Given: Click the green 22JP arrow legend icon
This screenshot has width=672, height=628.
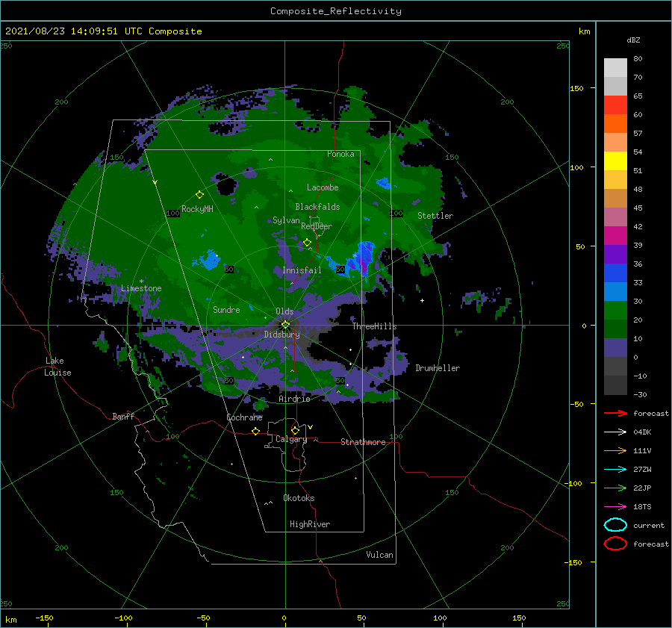Looking at the screenshot, I should coord(615,488).
